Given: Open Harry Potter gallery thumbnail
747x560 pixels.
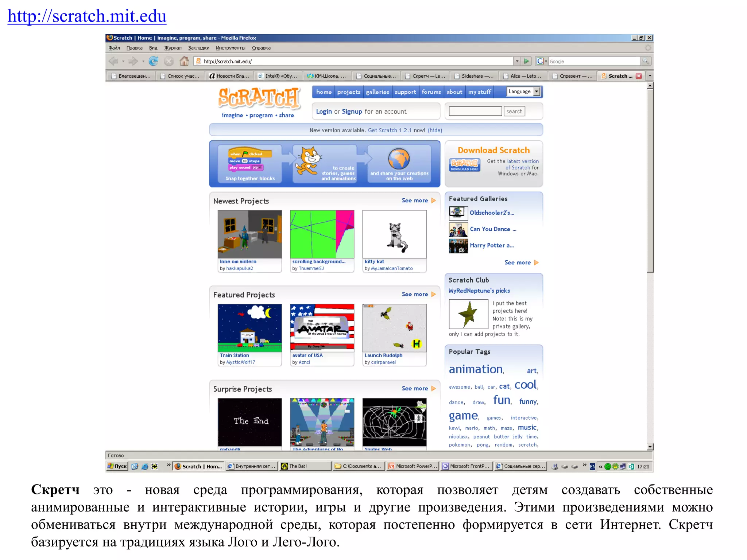Looking at the screenshot, I should click(x=458, y=246).
